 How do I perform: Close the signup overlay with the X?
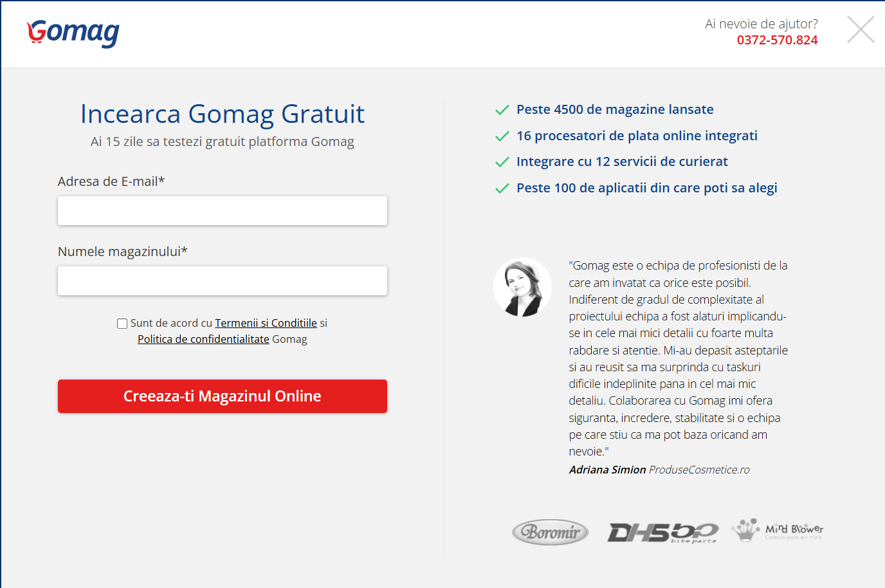(x=861, y=30)
